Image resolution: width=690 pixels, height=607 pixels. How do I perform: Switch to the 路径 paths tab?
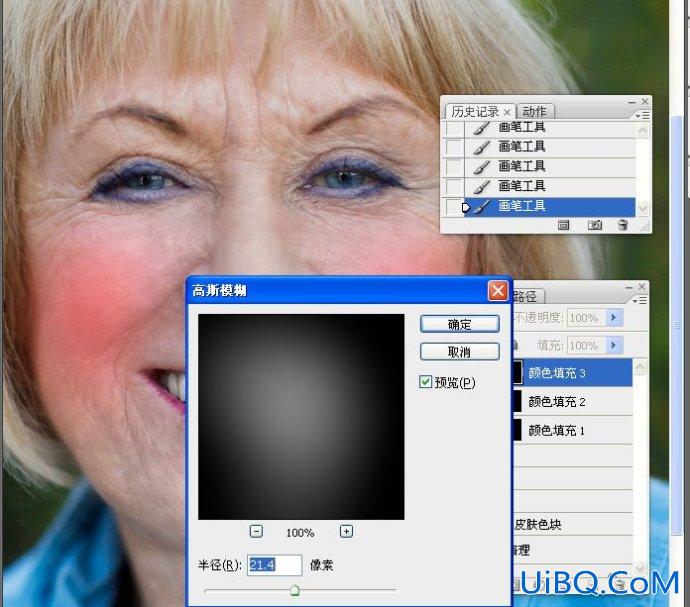point(527,296)
